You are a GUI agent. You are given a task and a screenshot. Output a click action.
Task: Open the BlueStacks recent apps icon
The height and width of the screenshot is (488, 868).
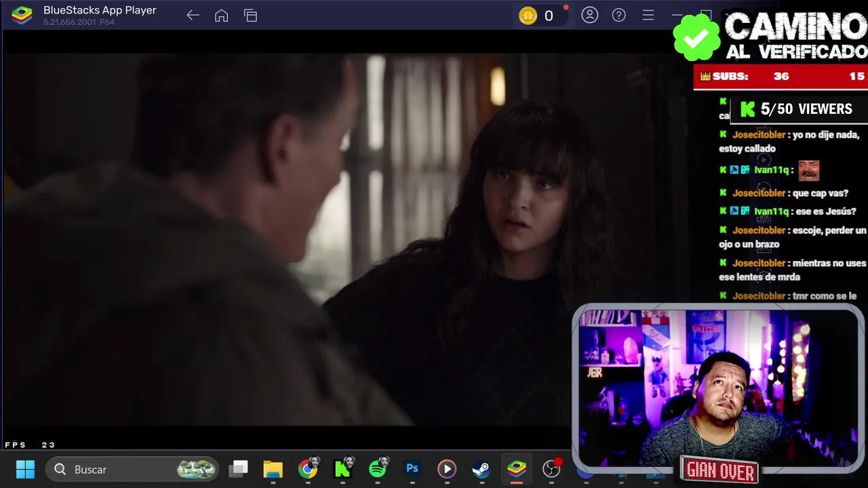pyautogui.click(x=250, y=15)
